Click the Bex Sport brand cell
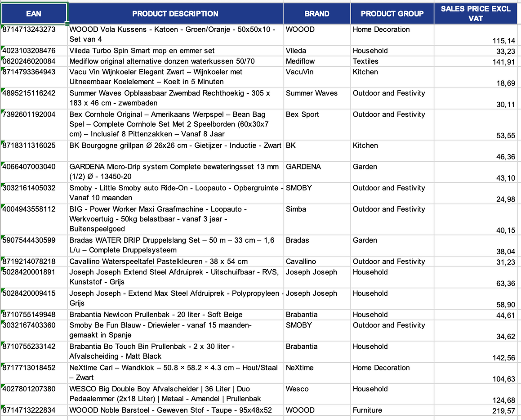 (317, 125)
